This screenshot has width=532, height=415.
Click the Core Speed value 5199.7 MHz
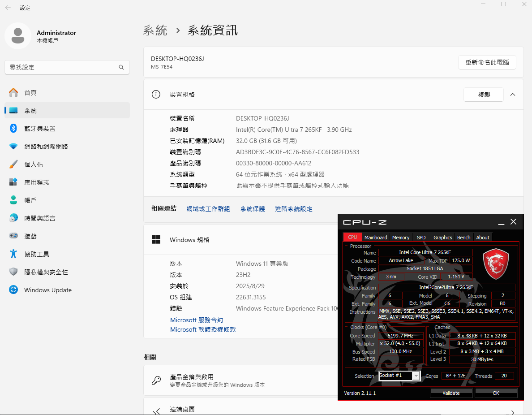[x=400, y=336]
